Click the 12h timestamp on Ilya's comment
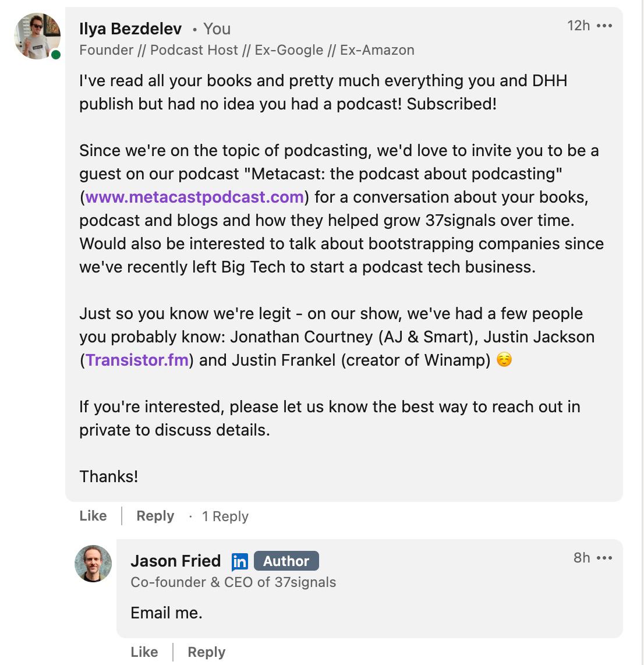Screen dimensions: 644x665 tap(578, 26)
